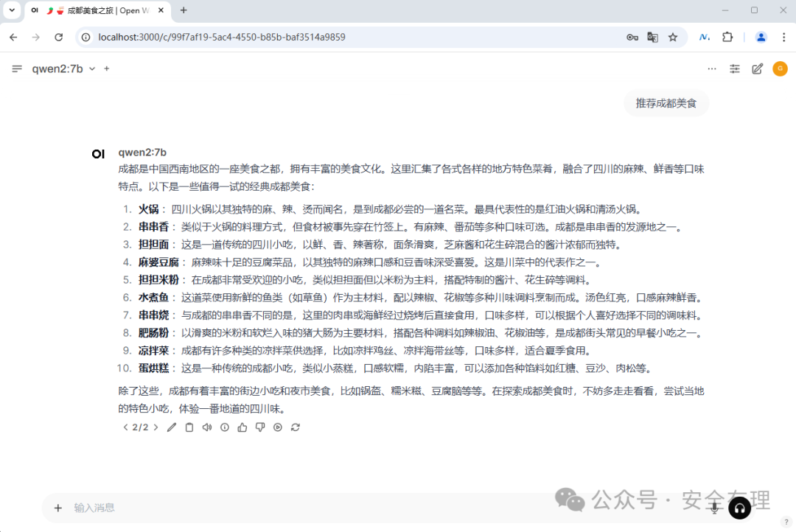This screenshot has height=532, width=796.
Task: Give the response a thumbs down
Action: click(260, 427)
